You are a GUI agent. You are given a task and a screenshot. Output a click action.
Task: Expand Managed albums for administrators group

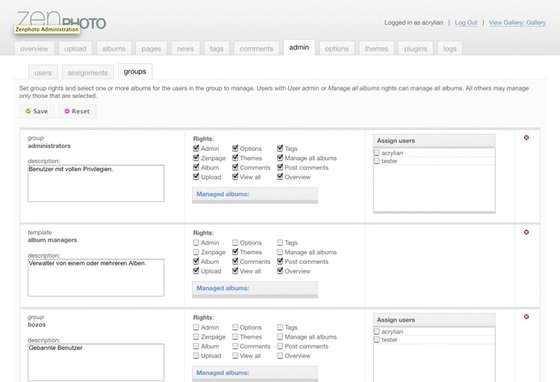255,195
